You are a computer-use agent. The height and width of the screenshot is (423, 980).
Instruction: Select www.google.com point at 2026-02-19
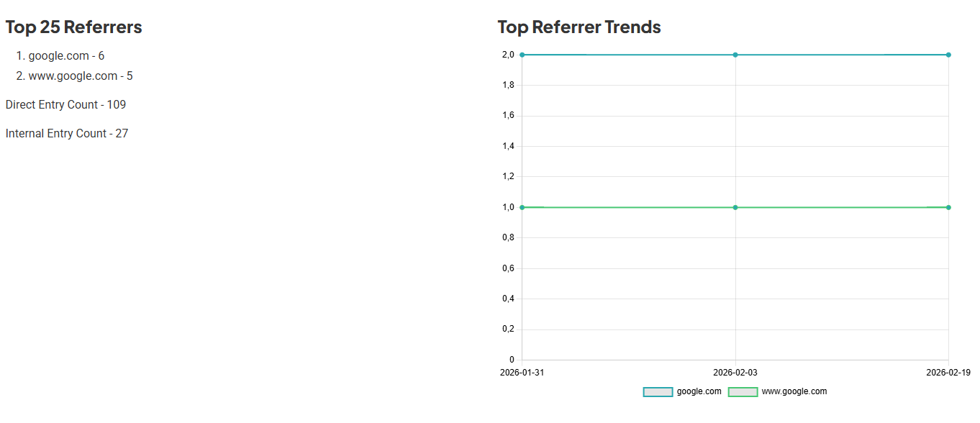pos(948,207)
